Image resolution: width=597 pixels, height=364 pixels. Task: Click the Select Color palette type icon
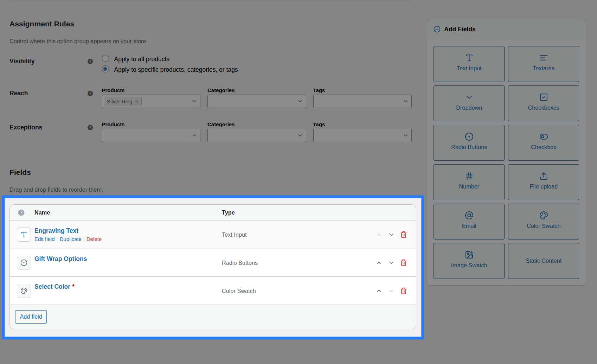[x=24, y=291]
